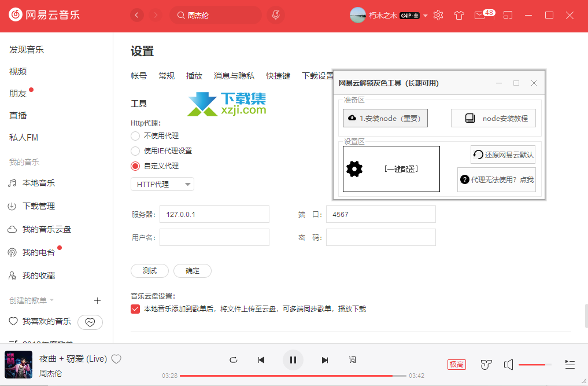The width and height of the screenshot is (588, 386).
Task: Click the heart icon beside the song title
Action: click(116, 359)
